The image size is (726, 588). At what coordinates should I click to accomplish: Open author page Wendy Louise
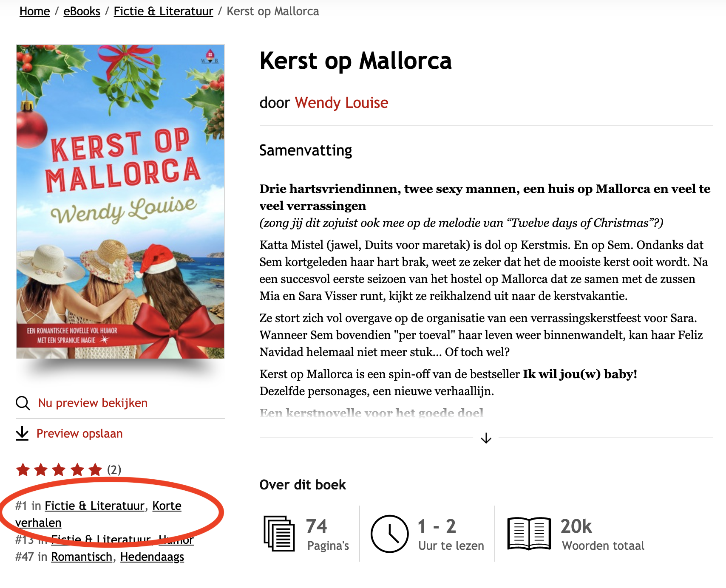[x=341, y=103]
